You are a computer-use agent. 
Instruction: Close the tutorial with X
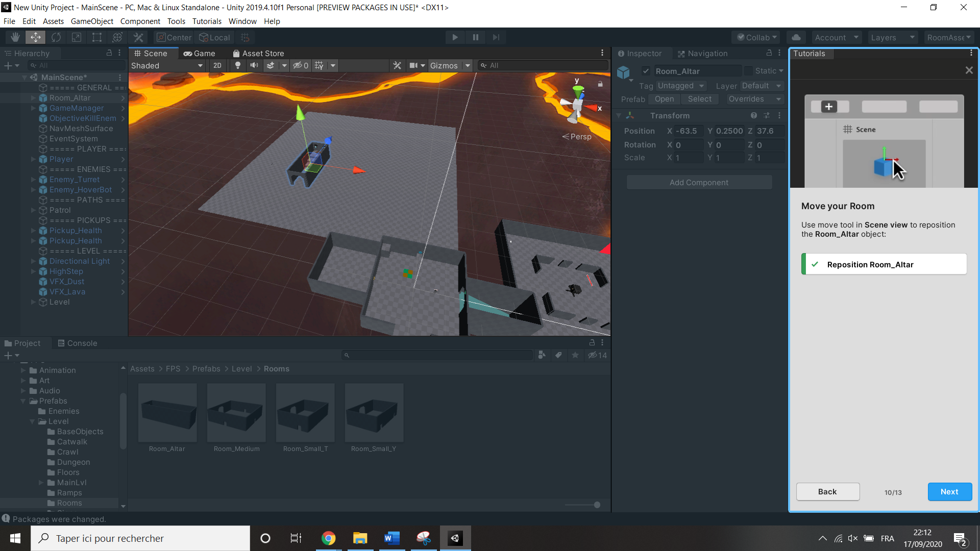[x=969, y=70]
